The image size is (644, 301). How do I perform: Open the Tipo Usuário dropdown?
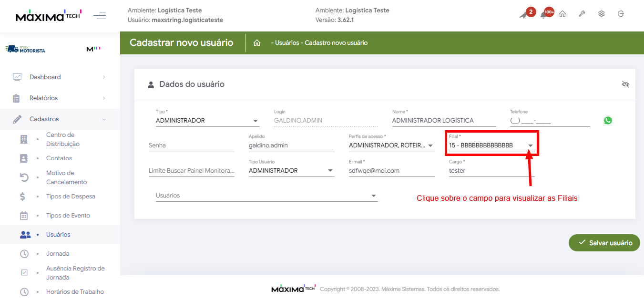pyautogui.click(x=292, y=170)
